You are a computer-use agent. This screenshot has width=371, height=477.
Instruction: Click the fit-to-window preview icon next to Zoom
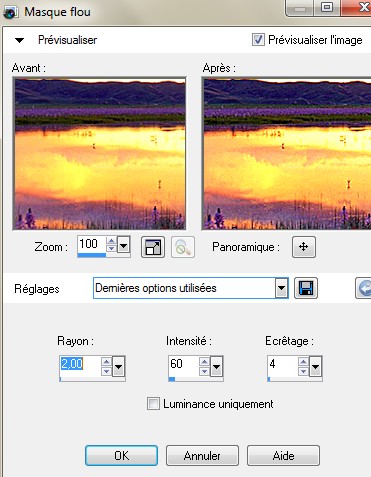coord(153,247)
